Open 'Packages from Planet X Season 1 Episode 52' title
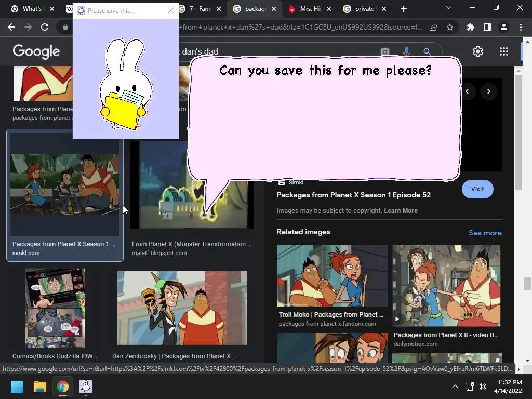The image size is (532, 399). pos(353,195)
